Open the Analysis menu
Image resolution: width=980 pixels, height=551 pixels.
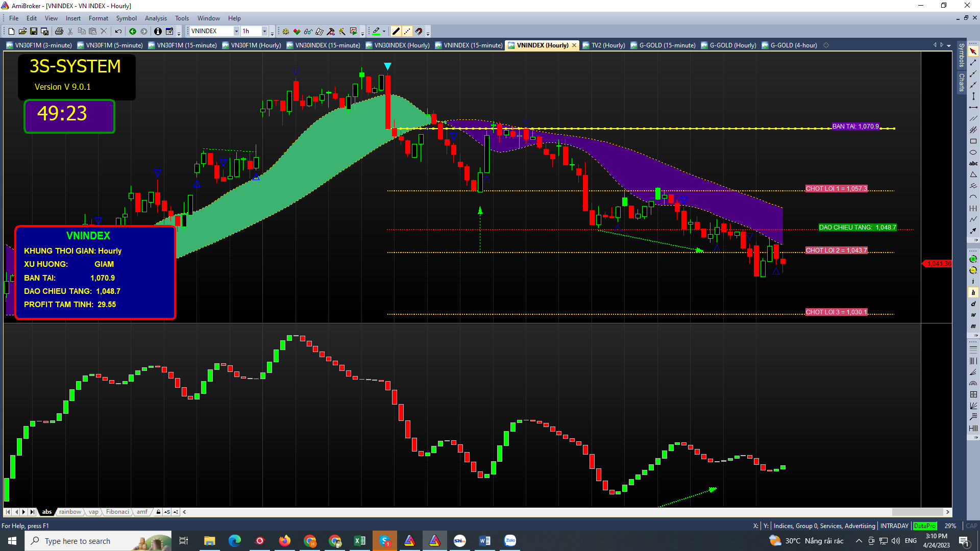[156, 18]
